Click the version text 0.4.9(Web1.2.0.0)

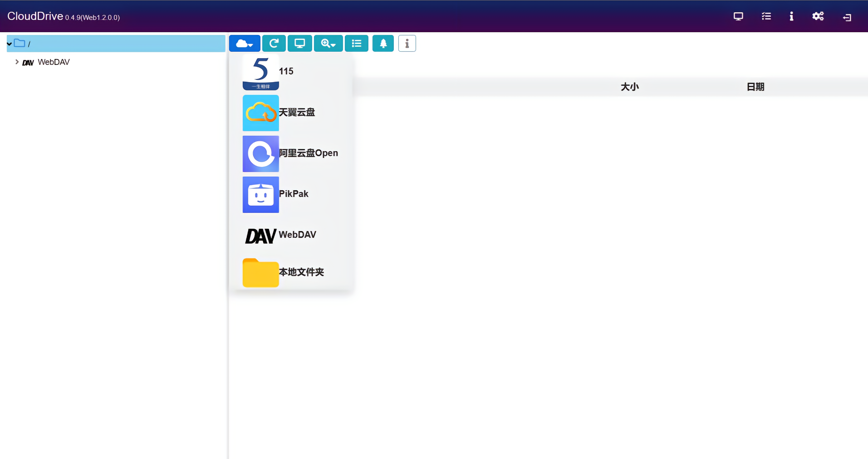(x=93, y=18)
